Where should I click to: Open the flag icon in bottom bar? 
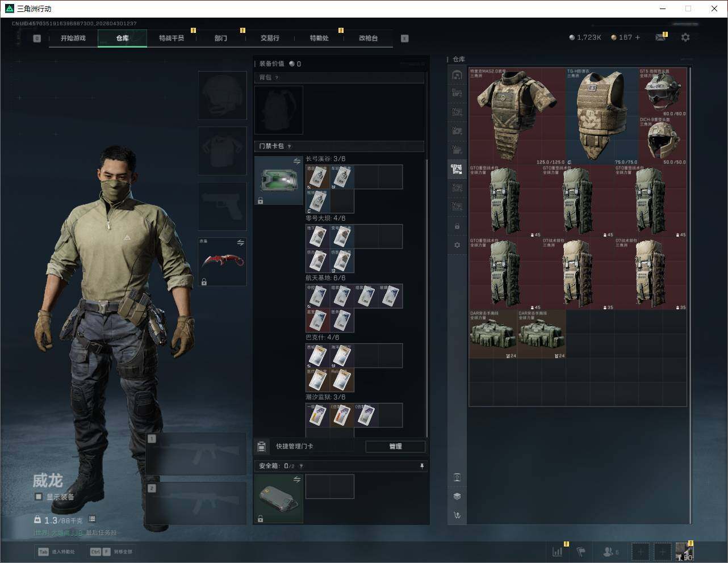click(x=581, y=552)
